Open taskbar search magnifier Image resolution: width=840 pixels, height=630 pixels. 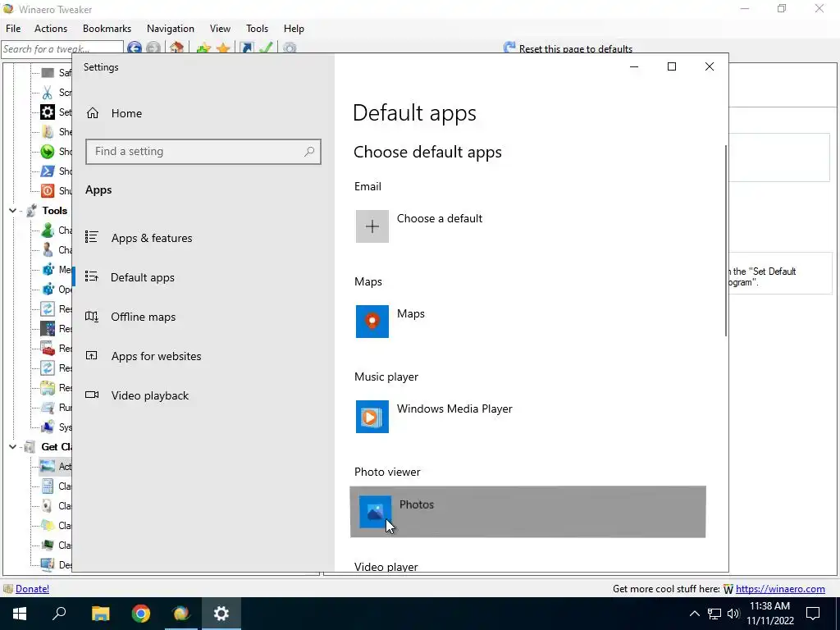[59, 614]
